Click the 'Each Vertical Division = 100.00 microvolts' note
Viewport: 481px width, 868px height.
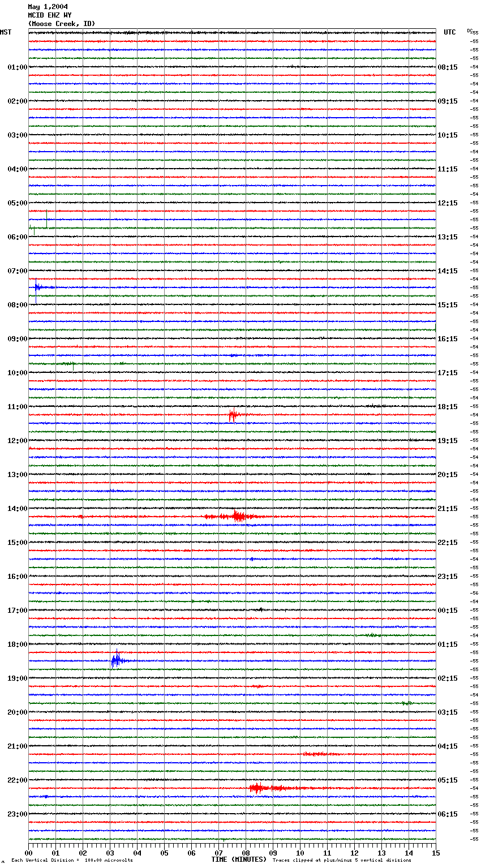point(72,861)
